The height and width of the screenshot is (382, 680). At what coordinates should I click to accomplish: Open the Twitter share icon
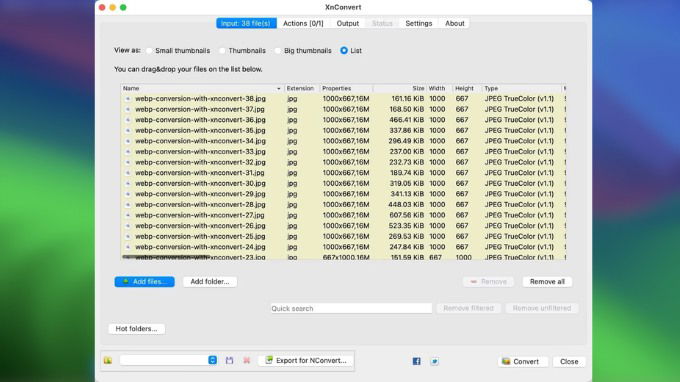click(x=435, y=361)
